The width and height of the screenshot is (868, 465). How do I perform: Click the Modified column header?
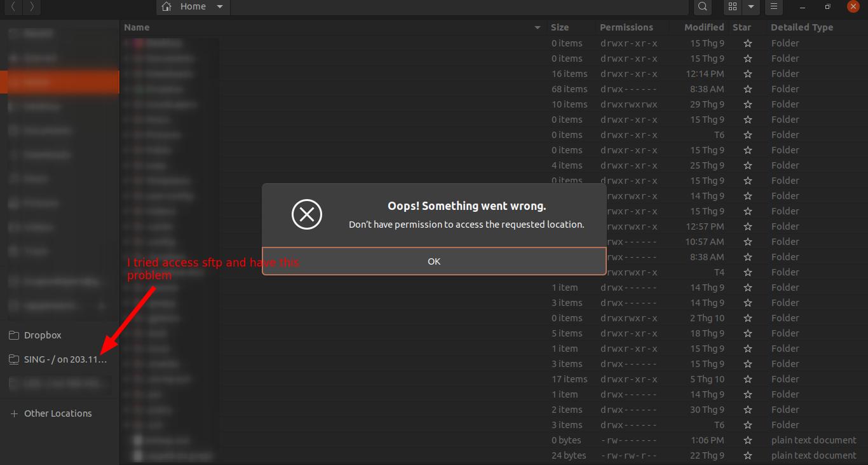tap(703, 27)
